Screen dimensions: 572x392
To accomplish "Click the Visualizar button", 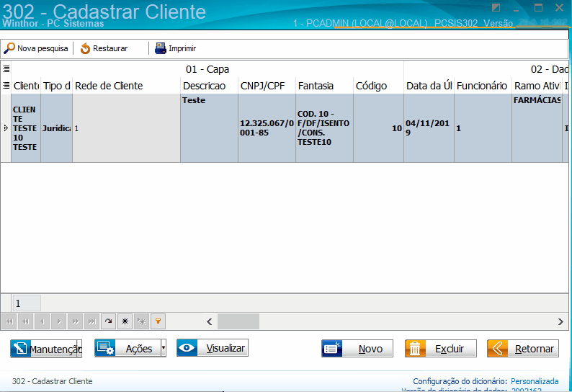I will 213,348.
